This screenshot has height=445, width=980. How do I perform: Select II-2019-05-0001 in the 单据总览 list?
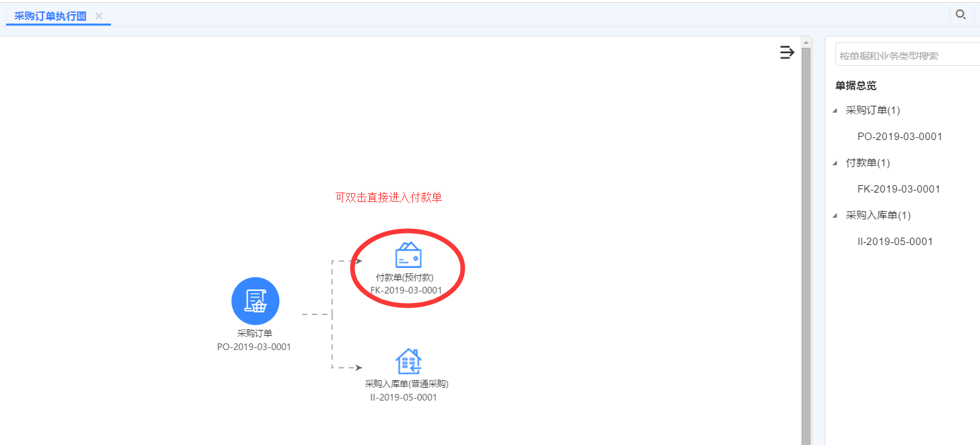(895, 242)
